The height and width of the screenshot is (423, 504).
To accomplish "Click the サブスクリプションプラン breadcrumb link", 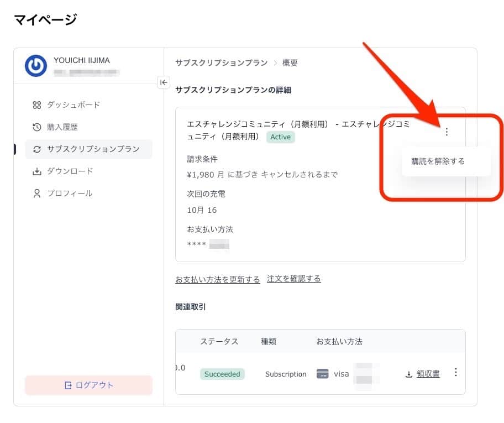I will point(222,62).
